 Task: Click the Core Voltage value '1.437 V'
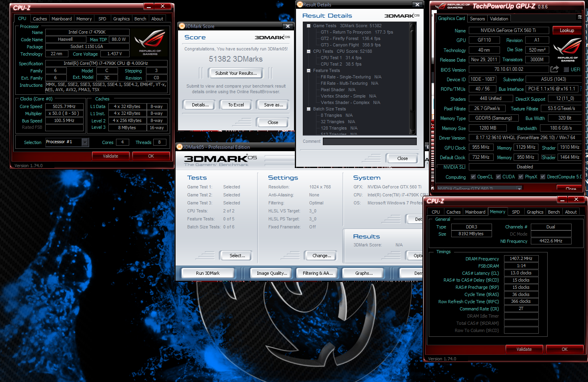point(114,54)
